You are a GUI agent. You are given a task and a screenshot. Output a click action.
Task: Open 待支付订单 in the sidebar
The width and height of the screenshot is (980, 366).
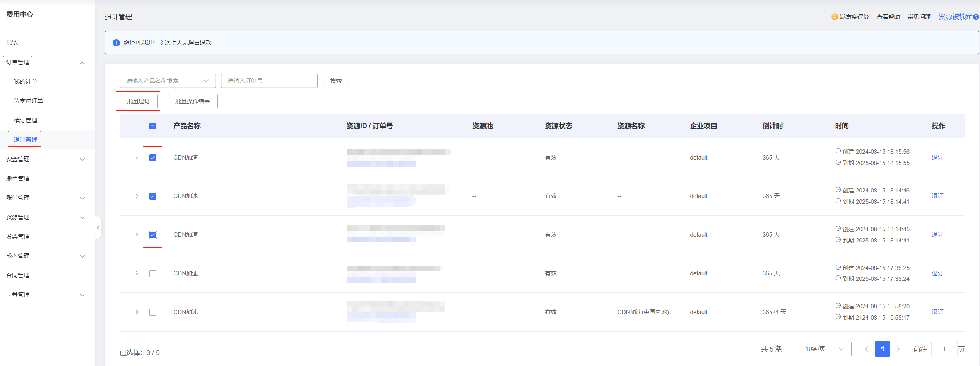(x=28, y=101)
